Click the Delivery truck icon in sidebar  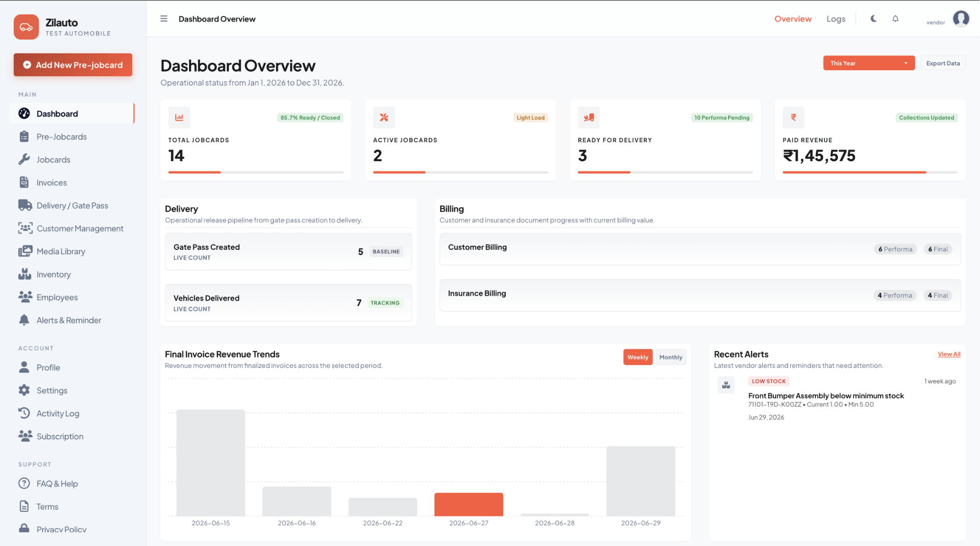(25, 205)
